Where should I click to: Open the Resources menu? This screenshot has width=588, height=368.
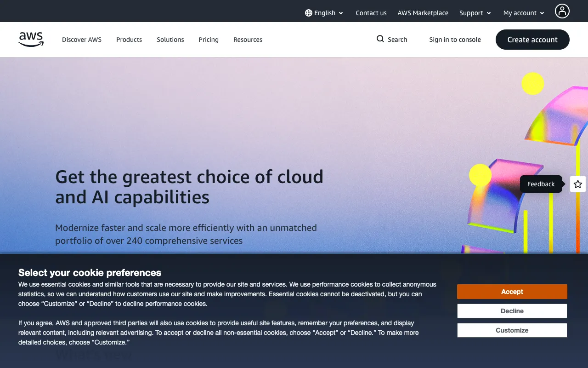point(248,40)
